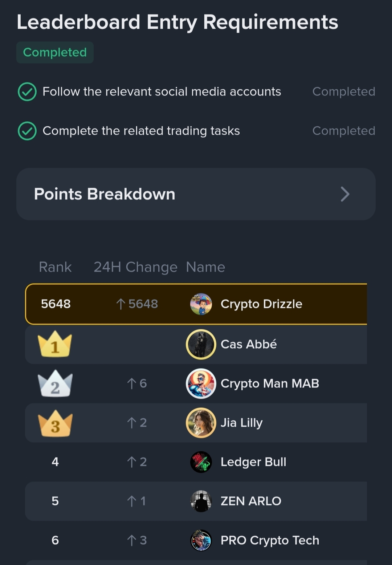The height and width of the screenshot is (565, 392).
Task: Click the gold rank 1 crown icon
Action: tap(55, 344)
